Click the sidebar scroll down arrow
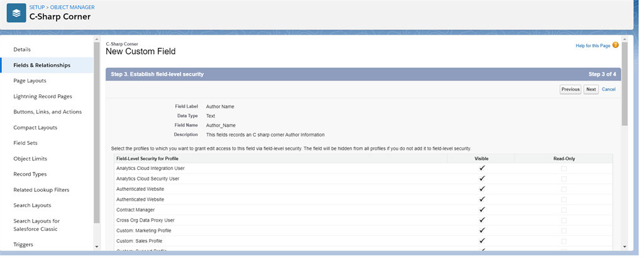The height and width of the screenshot is (258, 644). click(x=97, y=247)
